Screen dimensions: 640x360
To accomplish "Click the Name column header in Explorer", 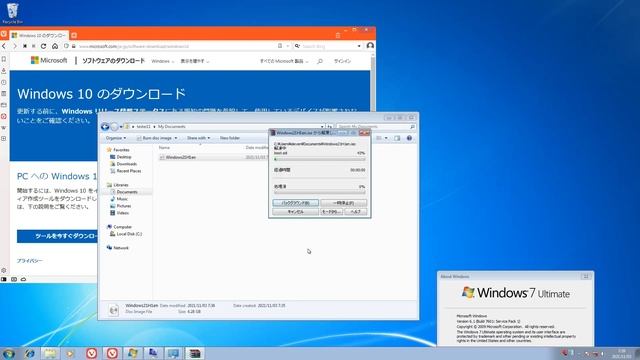I will (x=164, y=147).
